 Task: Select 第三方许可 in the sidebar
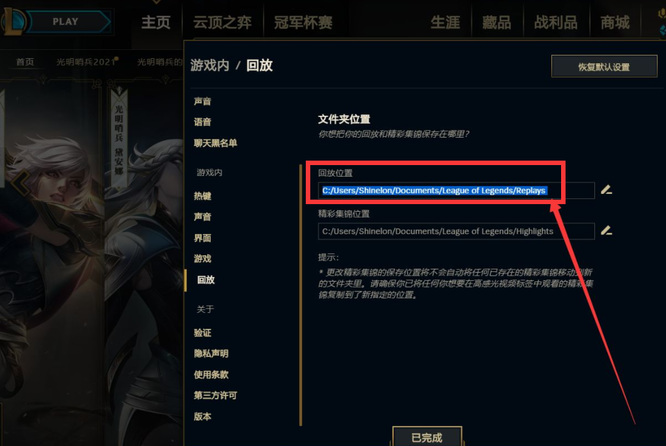(x=215, y=395)
